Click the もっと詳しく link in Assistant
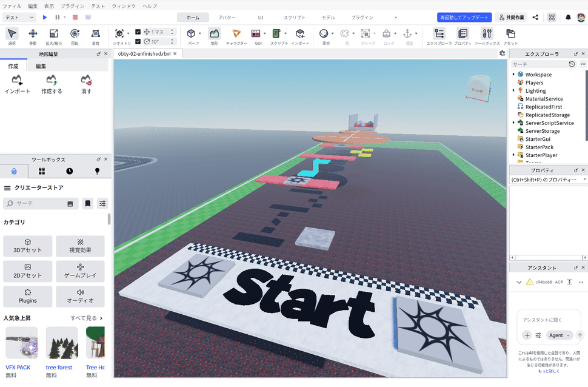Screen dimensions: 588x387 click(x=549, y=371)
